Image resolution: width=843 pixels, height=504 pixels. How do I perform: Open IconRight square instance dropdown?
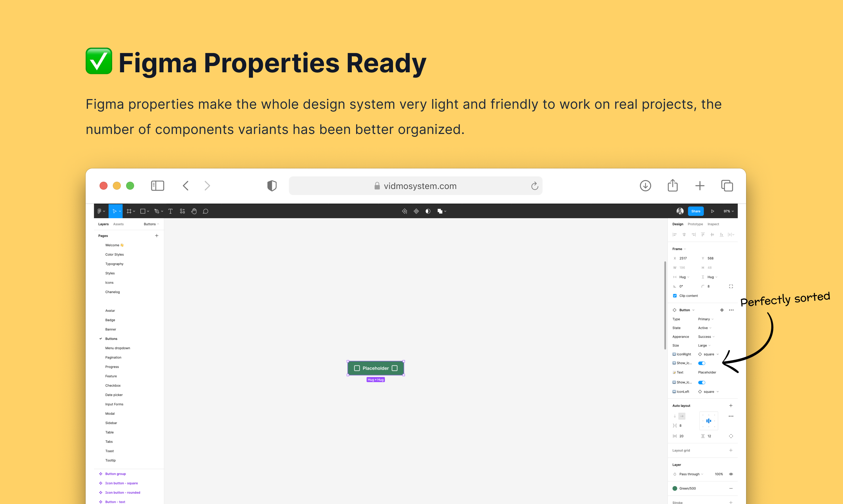(708, 354)
